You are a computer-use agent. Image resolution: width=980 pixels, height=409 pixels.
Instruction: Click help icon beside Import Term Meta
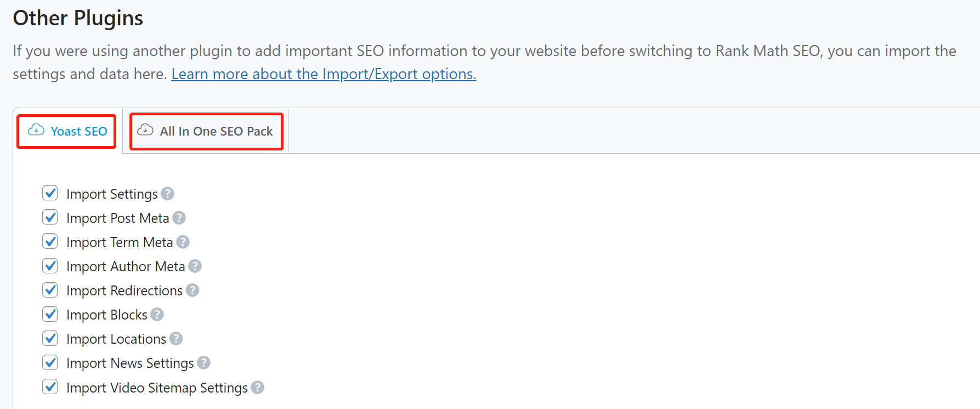(x=183, y=242)
